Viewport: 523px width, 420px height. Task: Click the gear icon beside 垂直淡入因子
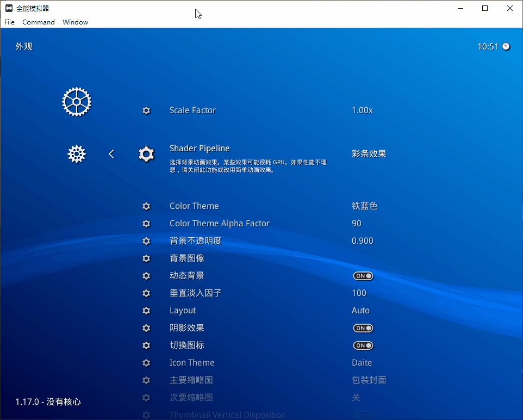pyautogui.click(x=146, y=293)
